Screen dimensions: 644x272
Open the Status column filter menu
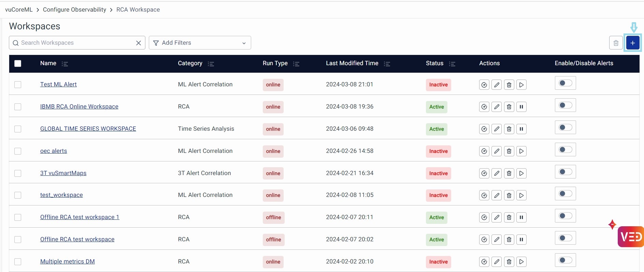452,64
